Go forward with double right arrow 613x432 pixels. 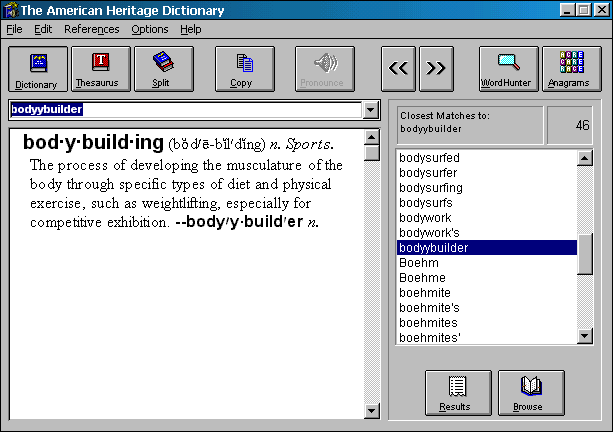[436, 69]
